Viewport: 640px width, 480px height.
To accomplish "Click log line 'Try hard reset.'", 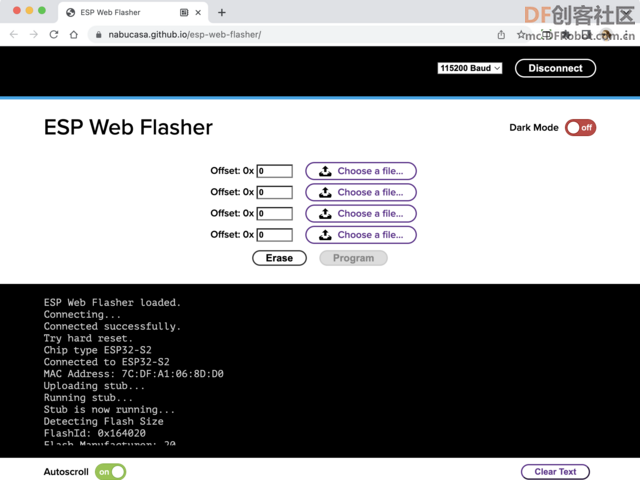I will tap(88, 338).
